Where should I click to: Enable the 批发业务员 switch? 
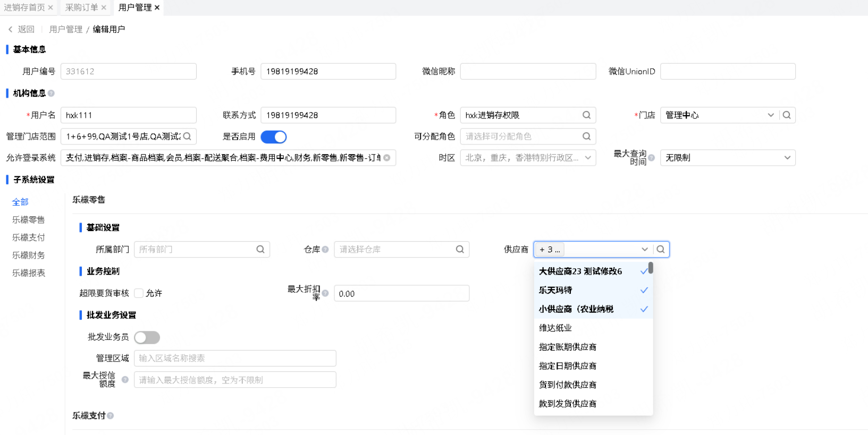pyautogui.click(x=147, y=337)
